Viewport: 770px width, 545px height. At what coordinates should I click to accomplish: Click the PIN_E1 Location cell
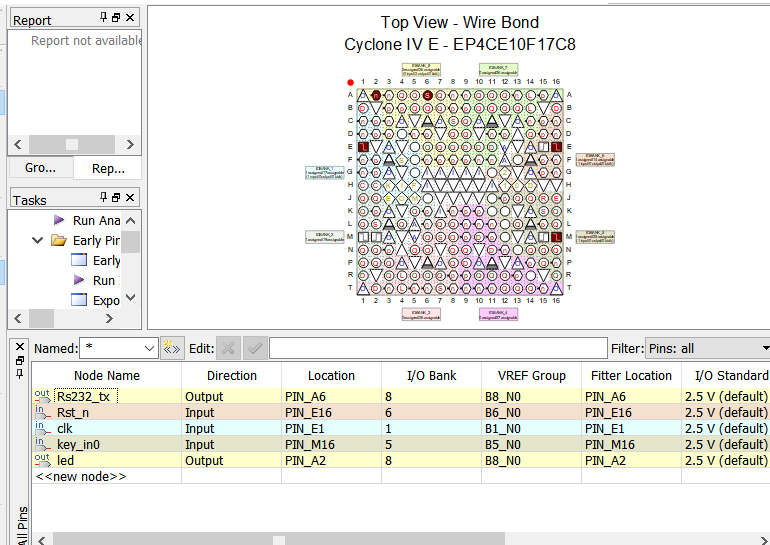(331, 429)
